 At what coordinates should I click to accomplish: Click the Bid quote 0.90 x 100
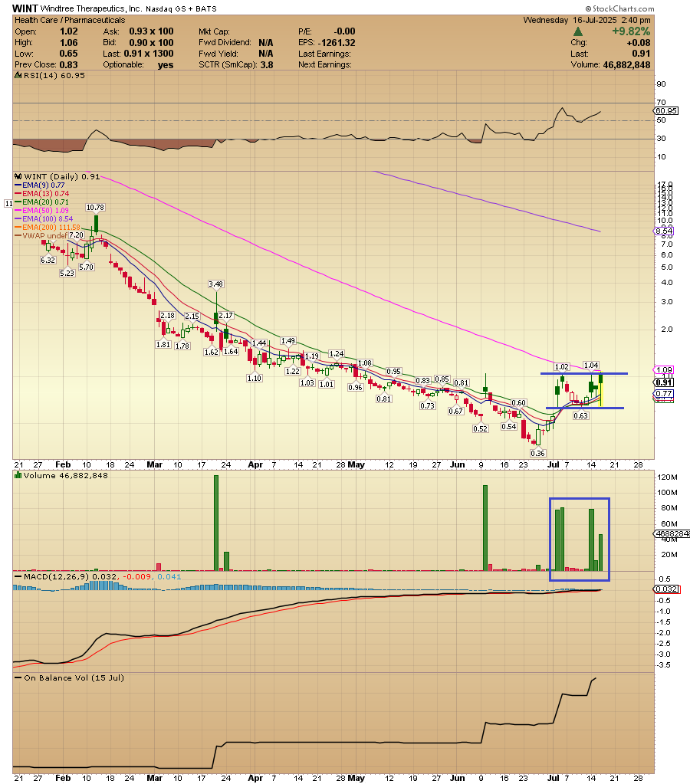[151, 43]
